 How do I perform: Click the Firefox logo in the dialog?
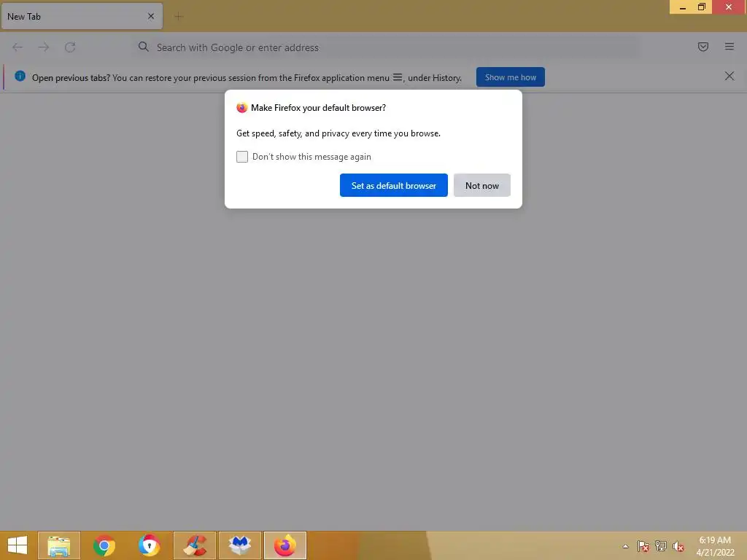(242, 108)
